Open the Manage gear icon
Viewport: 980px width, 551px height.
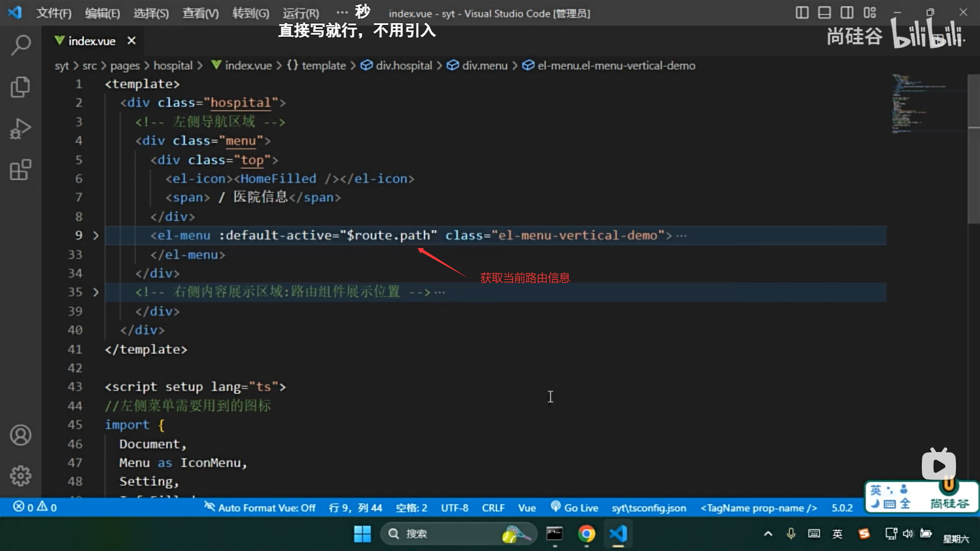pos(20,475)
